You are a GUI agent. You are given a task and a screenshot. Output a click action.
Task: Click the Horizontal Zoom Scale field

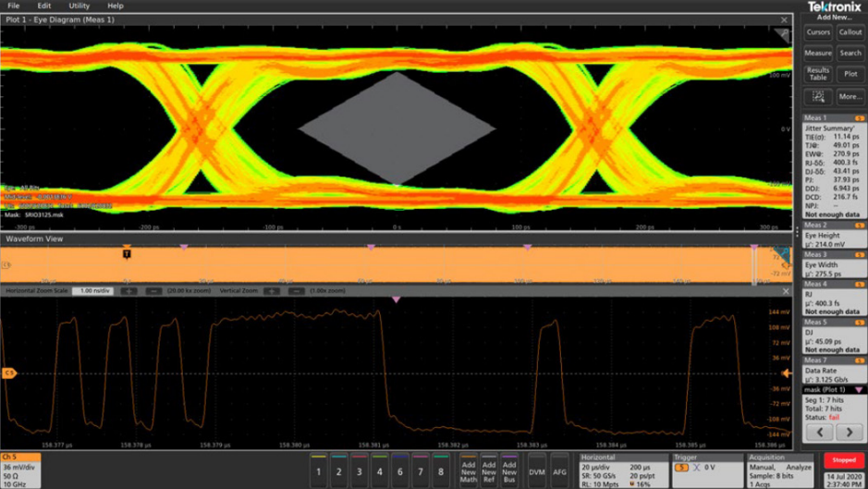tap(92, 291)
